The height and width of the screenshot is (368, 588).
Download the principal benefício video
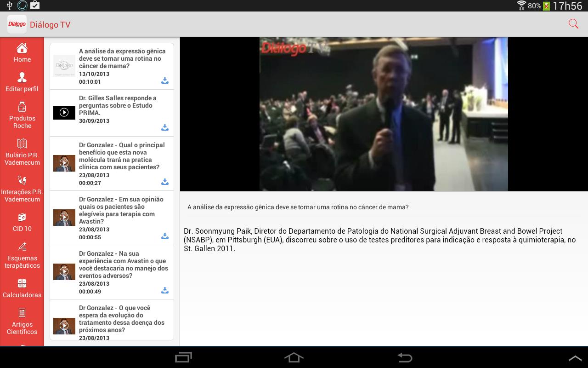tap(165, 182)
